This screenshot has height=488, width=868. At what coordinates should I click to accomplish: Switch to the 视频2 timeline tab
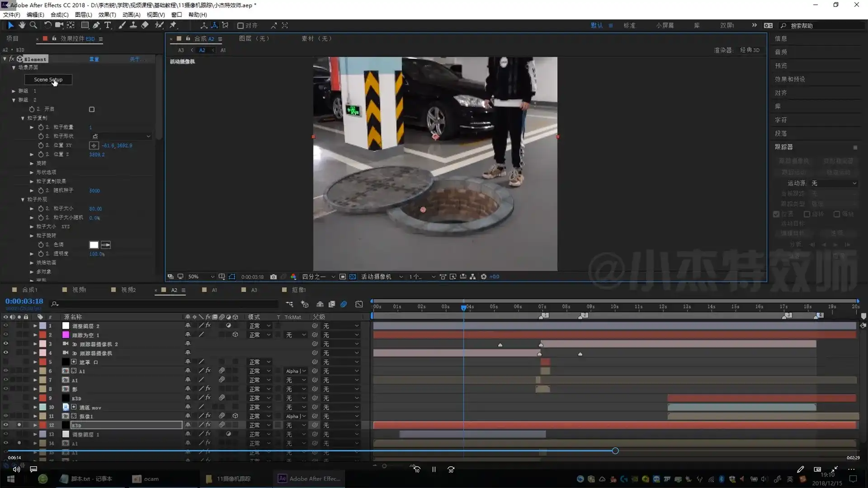(128, 290)
